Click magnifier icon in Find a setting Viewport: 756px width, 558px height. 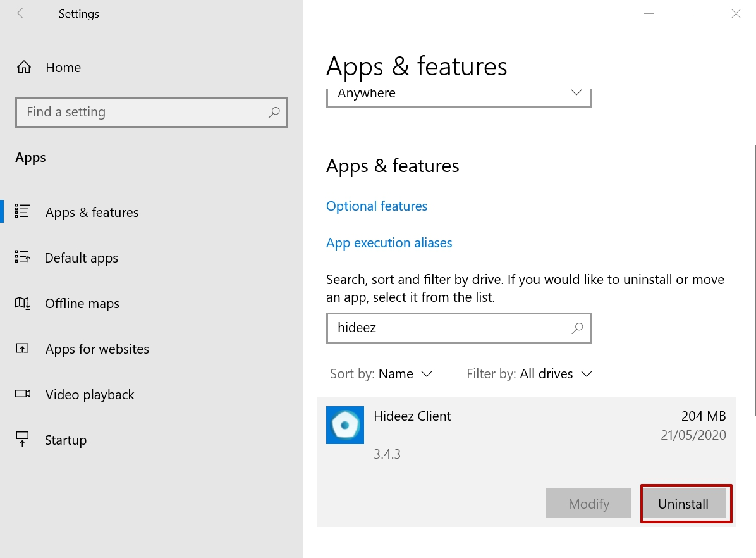coord(274,113)
